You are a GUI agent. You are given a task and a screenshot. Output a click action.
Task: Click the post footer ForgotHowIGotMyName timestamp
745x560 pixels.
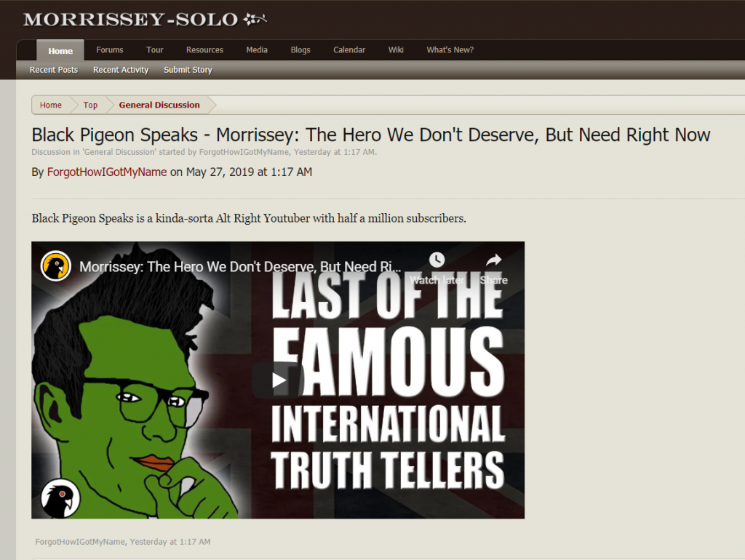pyautogui.click(x=122, y=542)
